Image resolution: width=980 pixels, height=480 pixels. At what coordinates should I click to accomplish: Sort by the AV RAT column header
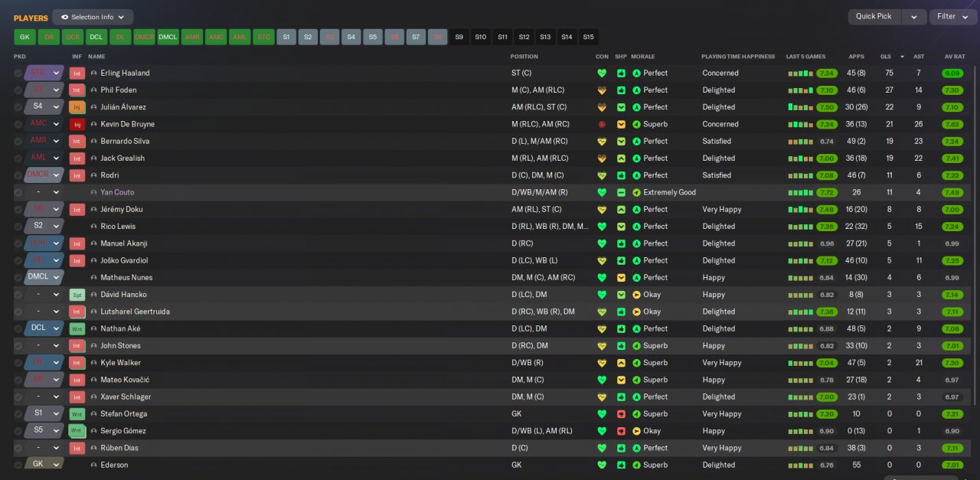click(x=955, y=57)
